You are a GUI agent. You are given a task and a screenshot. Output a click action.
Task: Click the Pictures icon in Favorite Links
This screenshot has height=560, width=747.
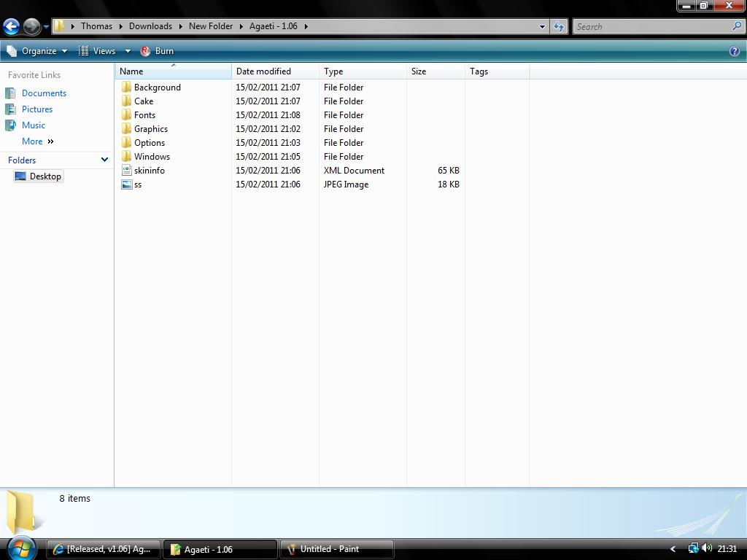[x=10, y=109]
